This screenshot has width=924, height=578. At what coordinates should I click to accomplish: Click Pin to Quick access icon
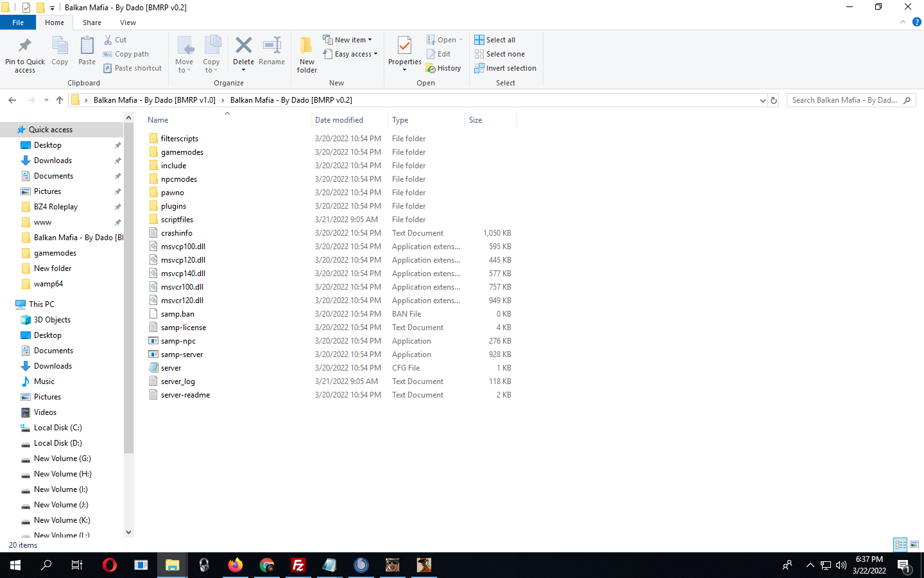(25, 46)
